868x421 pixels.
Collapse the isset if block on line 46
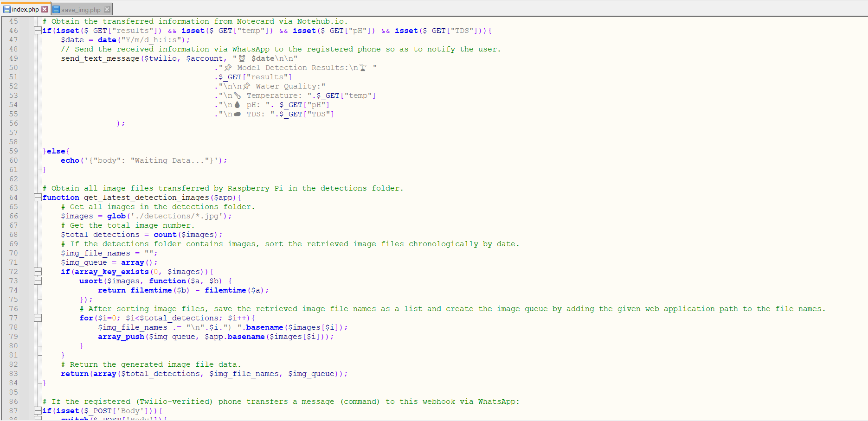(38, 31)
